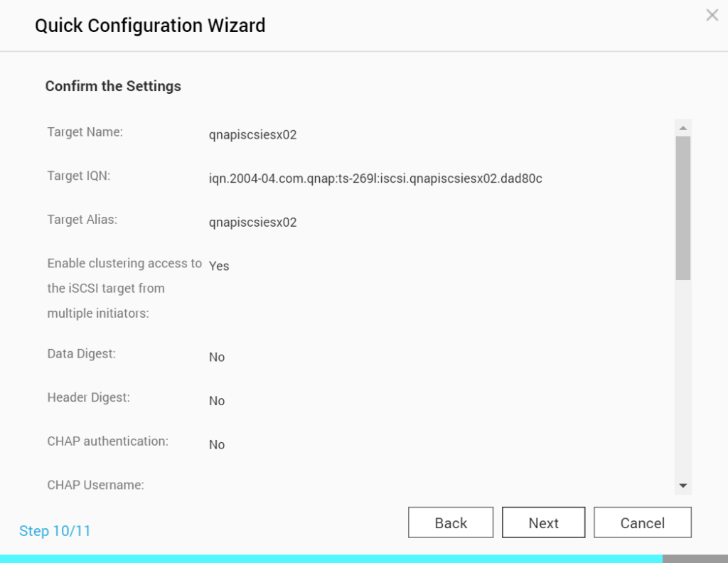
Task: Click the Target Alias value
Action: pos(252,222)
